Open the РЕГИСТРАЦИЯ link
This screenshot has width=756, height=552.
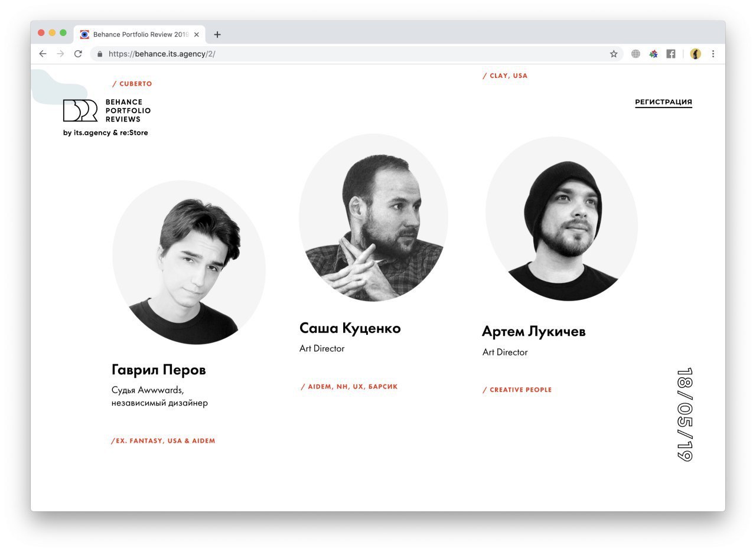[x=663, y=102]
